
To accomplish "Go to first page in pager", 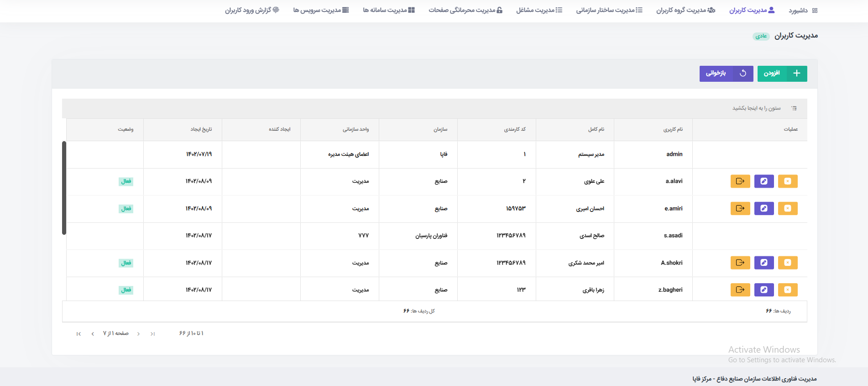I will pyautogui.click(x=153, y=334).
